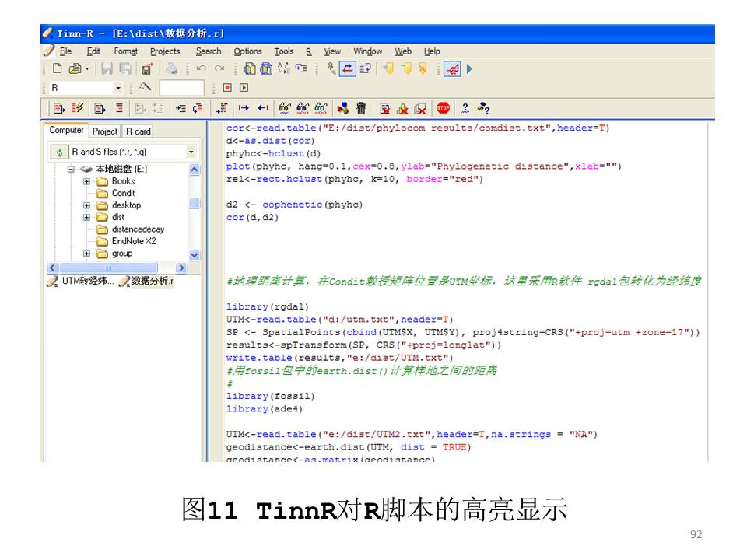Open the 'R and S files' filter dropdown
This screenshot has width=747, height=560.
point(191,152)
